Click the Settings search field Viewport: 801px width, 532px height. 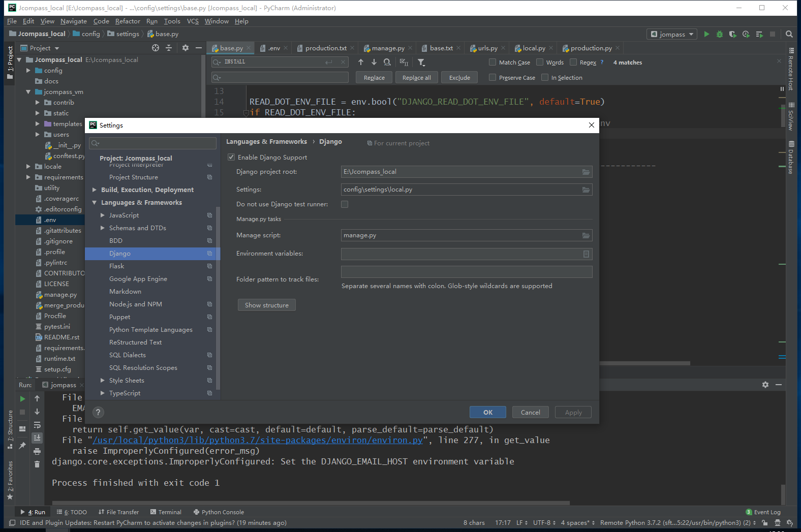(152, 143)
